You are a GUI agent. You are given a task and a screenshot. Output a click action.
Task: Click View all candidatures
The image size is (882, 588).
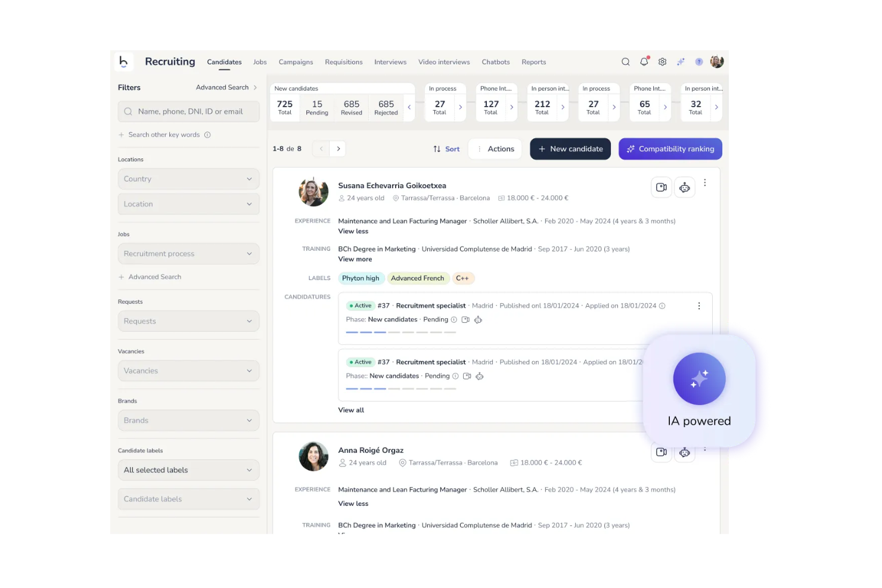point(351,410)
